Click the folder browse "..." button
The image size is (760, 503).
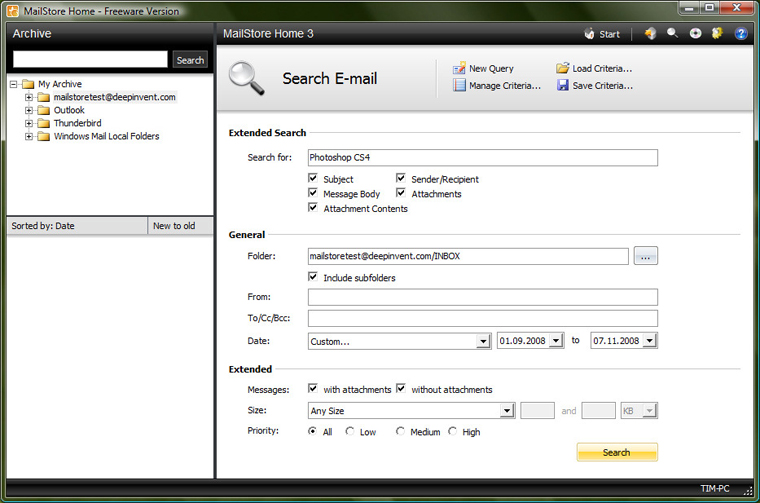click(645, 256)
